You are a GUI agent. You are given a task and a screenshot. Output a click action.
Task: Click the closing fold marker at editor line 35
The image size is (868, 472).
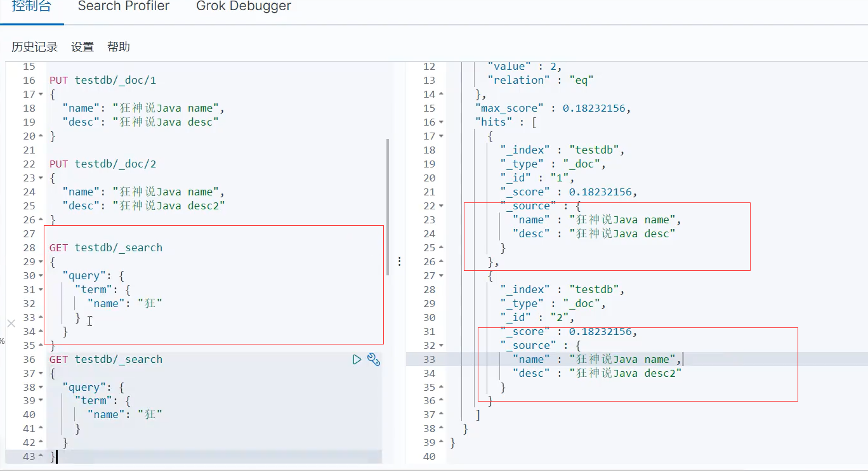click(x=41, y=346)
